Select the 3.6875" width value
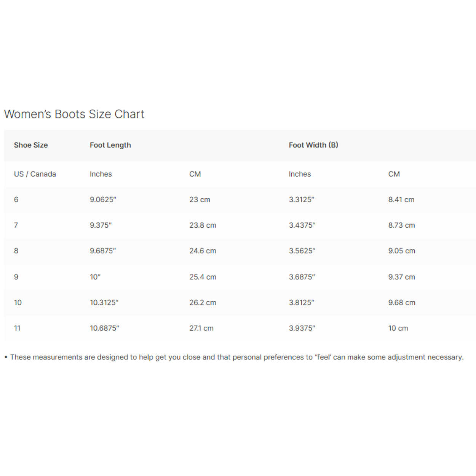 [302, 277]
